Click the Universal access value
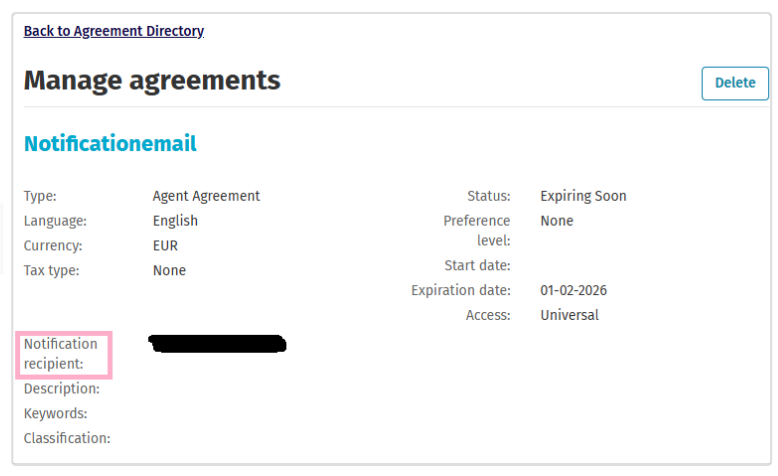 point(569,315)
